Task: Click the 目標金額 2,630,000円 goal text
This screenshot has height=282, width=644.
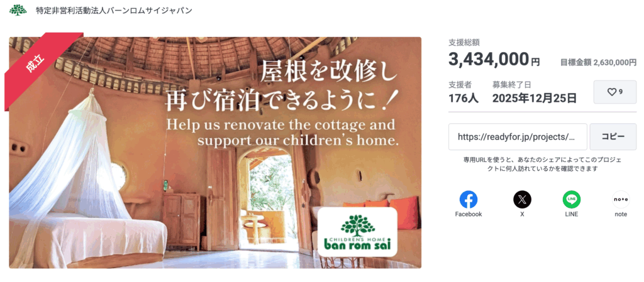Action: (598, 62)
